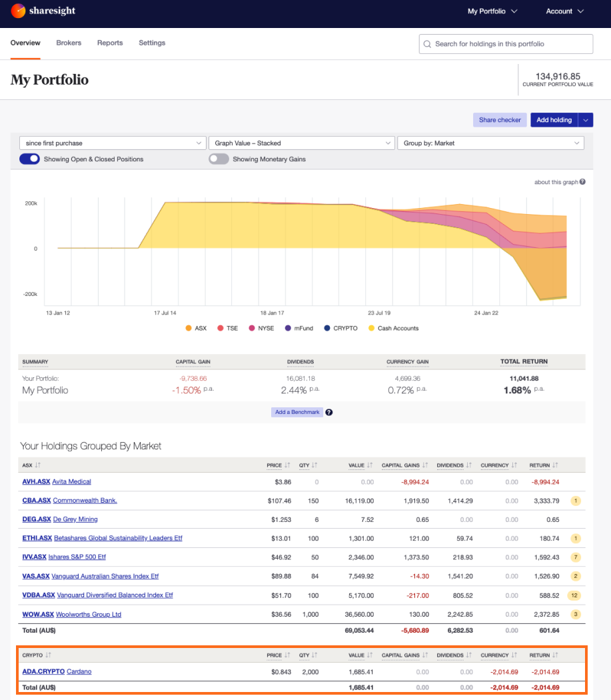Sort ASX table by Dividends icon

[469, 465]
